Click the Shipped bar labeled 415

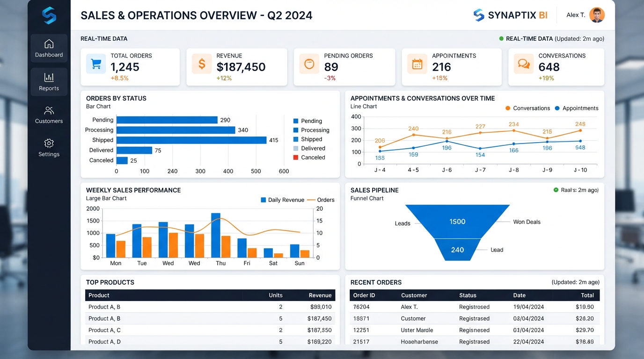click(191, 140)
